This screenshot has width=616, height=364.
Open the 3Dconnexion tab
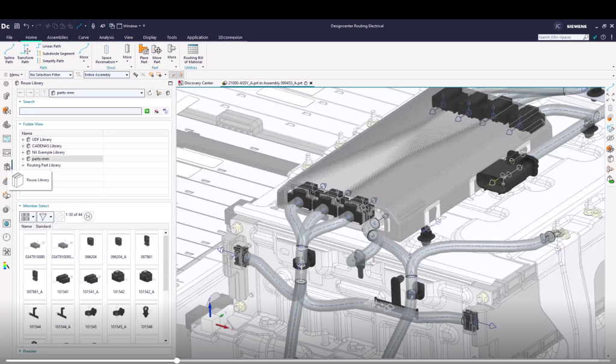click(230, 37)
